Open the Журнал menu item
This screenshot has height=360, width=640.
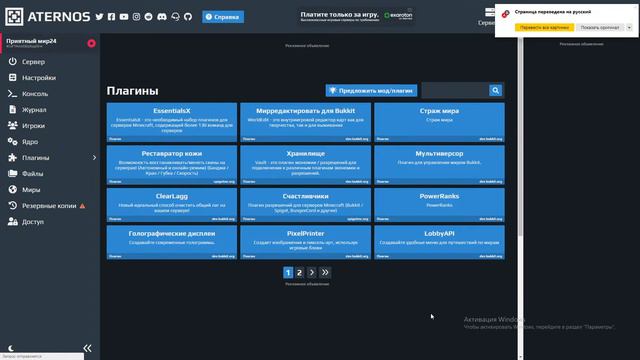50,109
